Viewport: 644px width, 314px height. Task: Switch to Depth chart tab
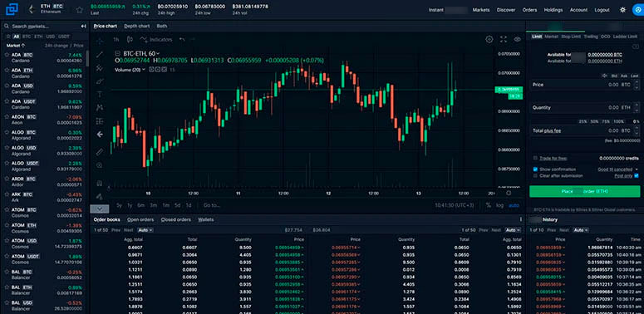click(137, 26)
